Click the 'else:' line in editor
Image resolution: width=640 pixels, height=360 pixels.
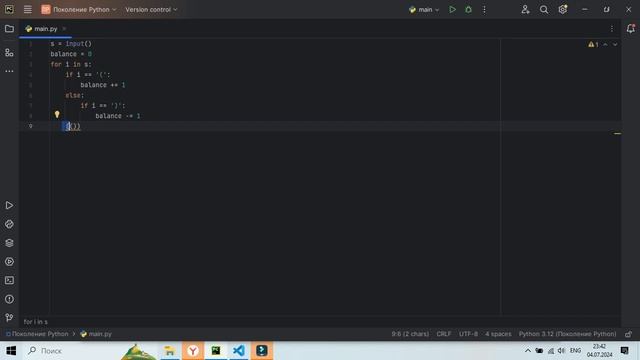[x=74, y=96]
